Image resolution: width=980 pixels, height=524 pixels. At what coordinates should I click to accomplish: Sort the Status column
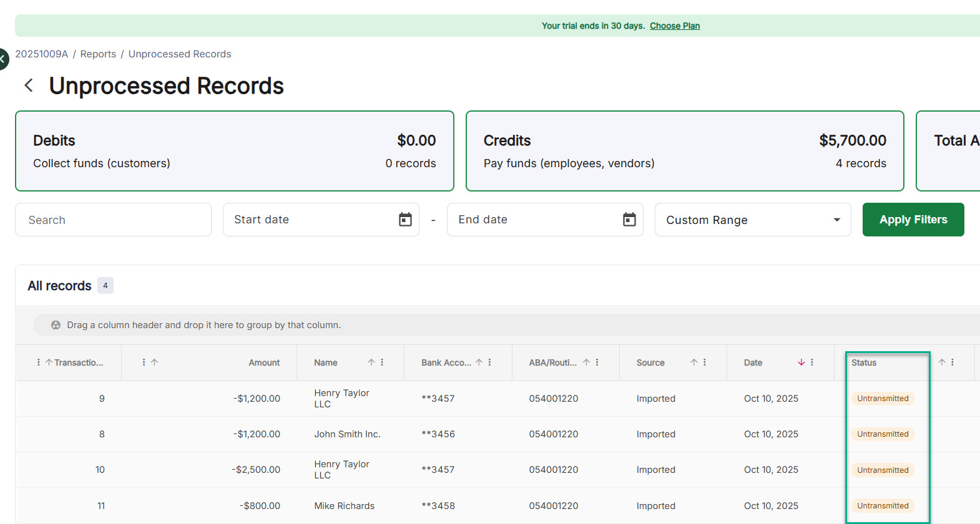tap(941, 362)
